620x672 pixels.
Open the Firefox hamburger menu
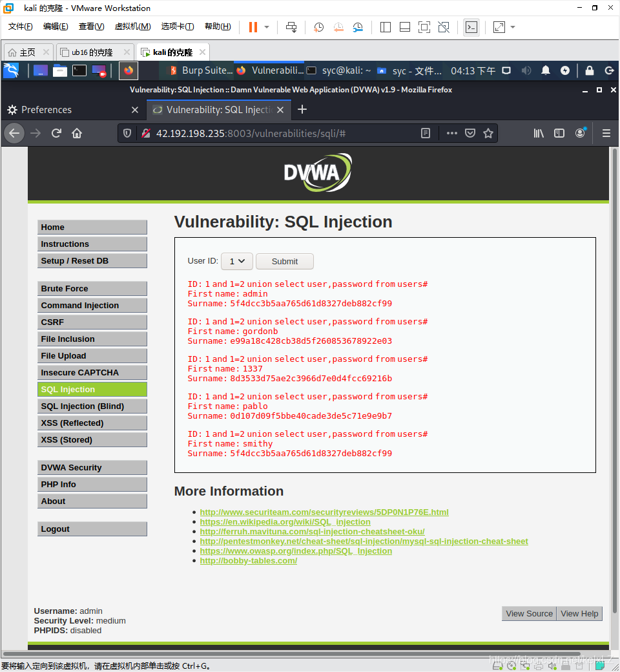(606, 133)
